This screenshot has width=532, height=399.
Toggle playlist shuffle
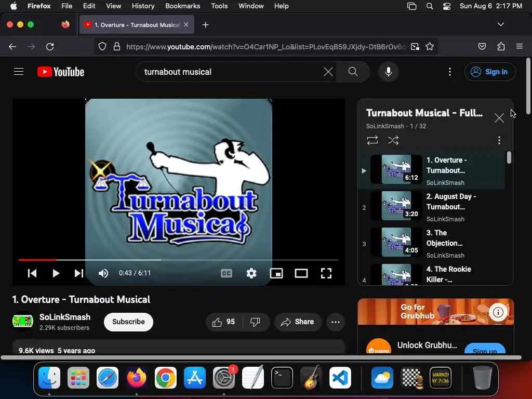(393, 140)
